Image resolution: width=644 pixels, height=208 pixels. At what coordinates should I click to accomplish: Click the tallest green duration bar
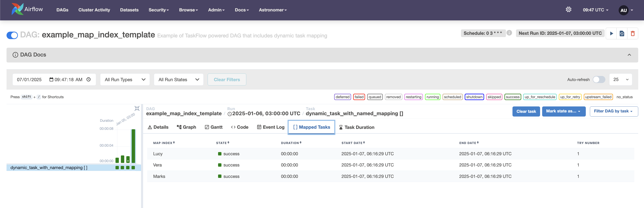click(x=133, y=146)
